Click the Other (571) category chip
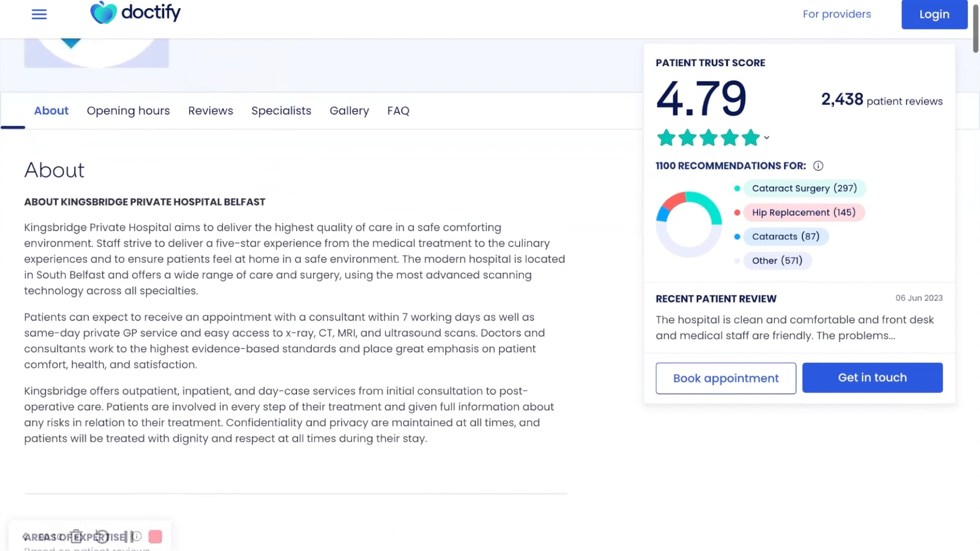Screen dimensions: 980x551 click(x=777, y=261)
